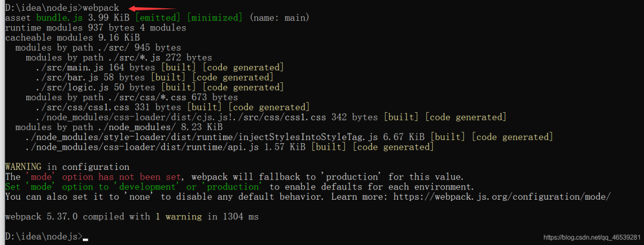Click the green Set 'mode' option text

pos(134,187)
